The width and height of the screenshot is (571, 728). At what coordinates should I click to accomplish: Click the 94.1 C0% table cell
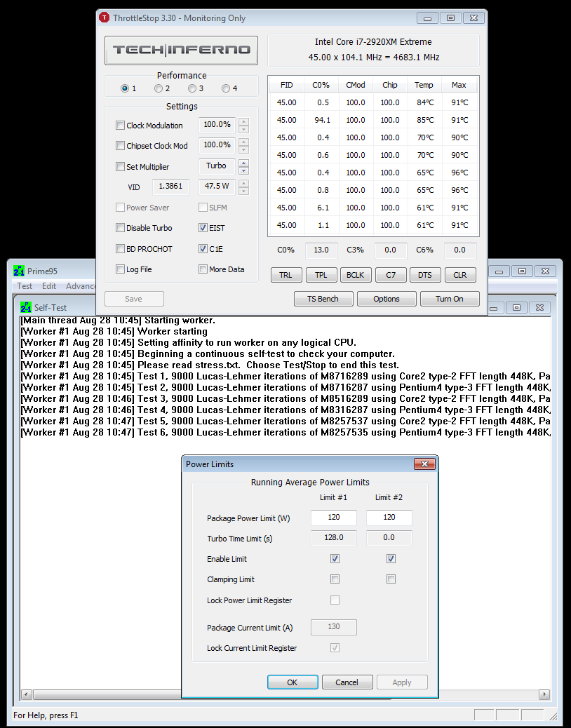[322, 120]
